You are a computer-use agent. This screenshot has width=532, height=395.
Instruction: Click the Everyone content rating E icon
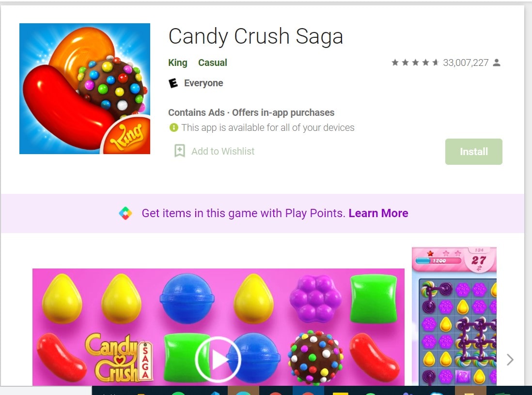[173, 83]
